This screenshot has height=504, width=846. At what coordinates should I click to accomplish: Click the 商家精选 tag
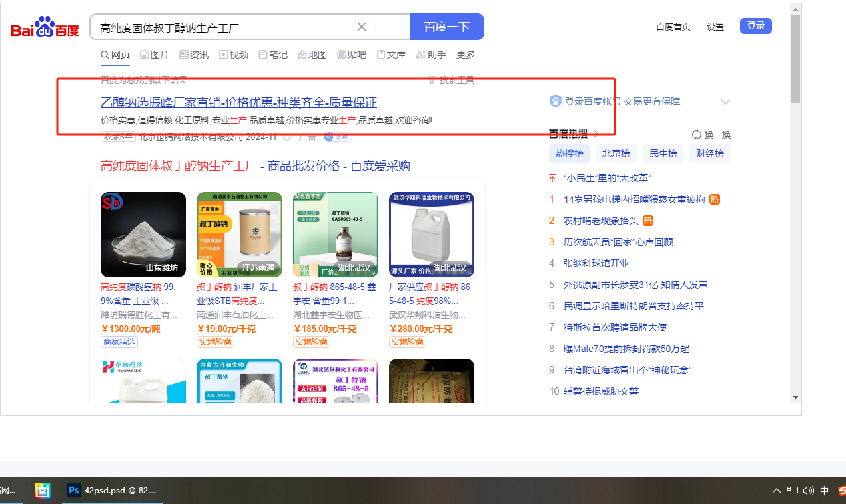119,342
